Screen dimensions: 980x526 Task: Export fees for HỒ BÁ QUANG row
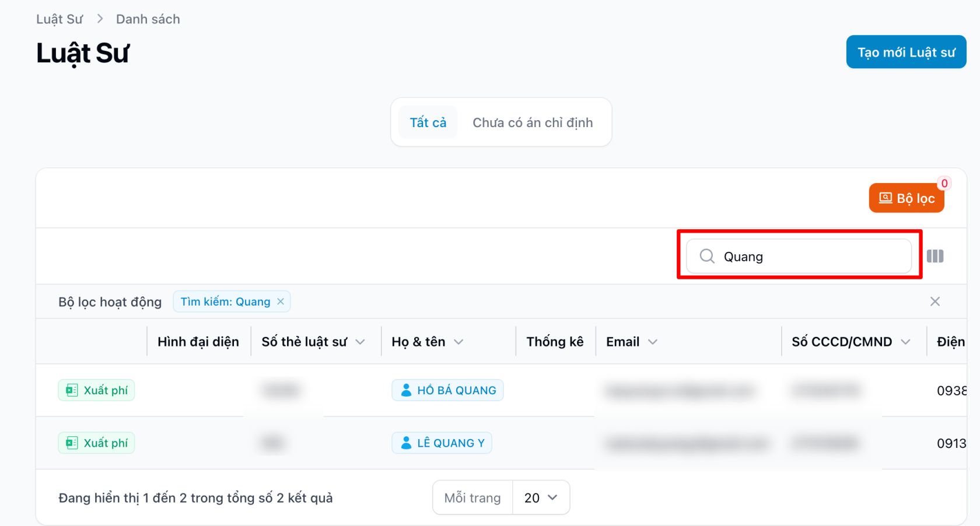(97, 390)
